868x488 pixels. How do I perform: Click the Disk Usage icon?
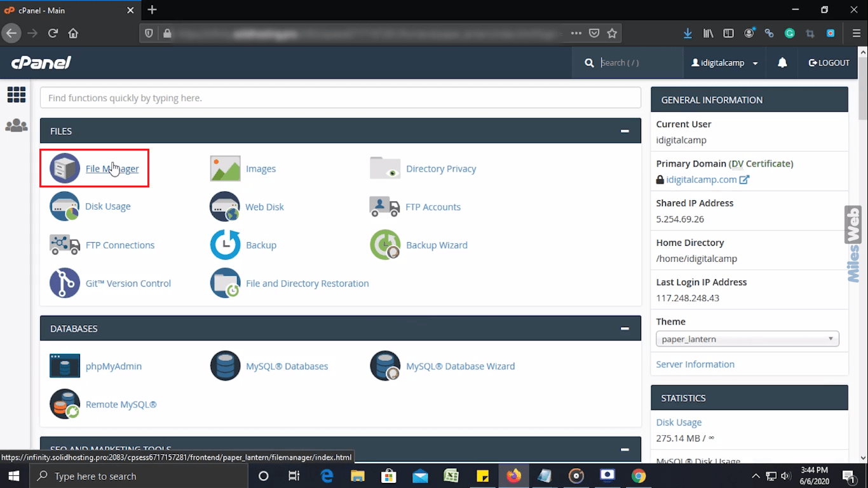coord(65,207)
